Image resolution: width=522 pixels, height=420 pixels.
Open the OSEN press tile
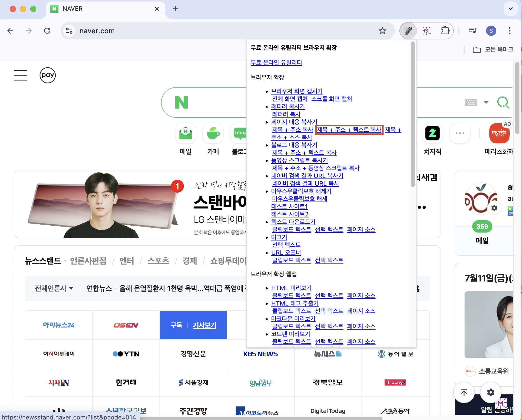pos(126,325)
